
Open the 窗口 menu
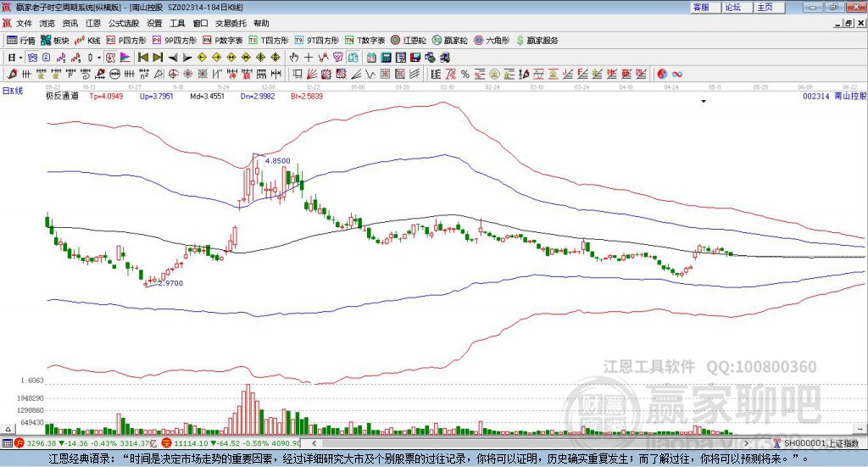[200, 23]
